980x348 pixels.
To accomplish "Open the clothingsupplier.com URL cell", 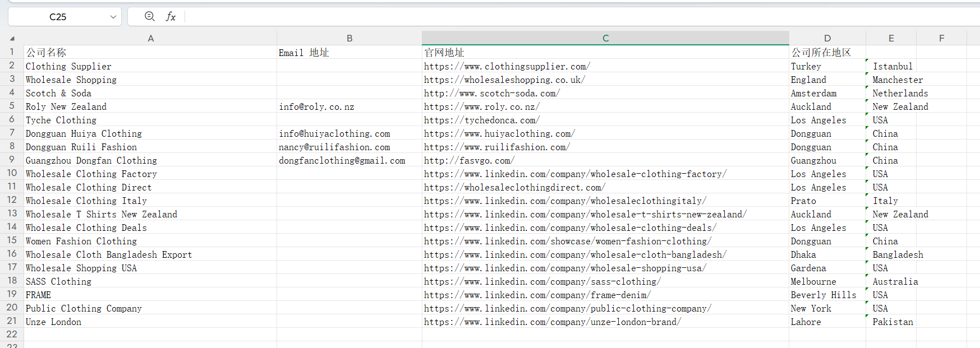I will pyautogui.click(x=605, y=66).
